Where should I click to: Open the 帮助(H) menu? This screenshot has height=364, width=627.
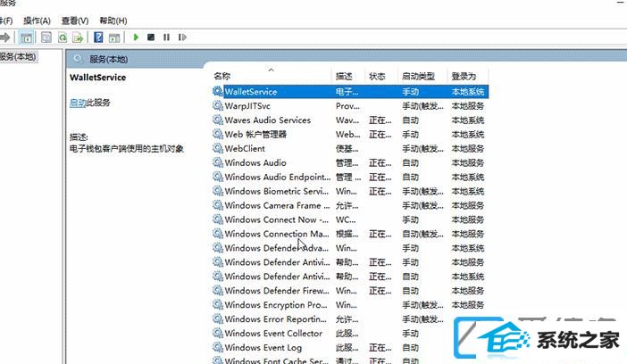click(113, 21)
